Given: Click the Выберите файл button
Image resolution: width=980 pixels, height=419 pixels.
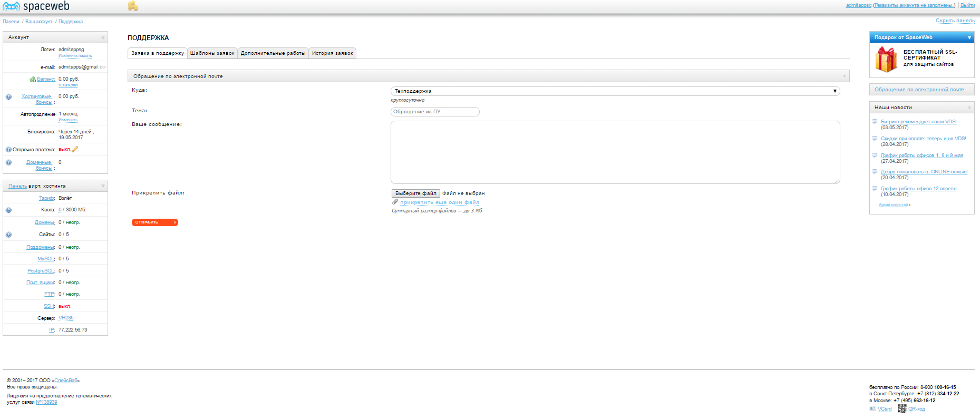Looking at the screenshot, I should (x=416, y=193).
